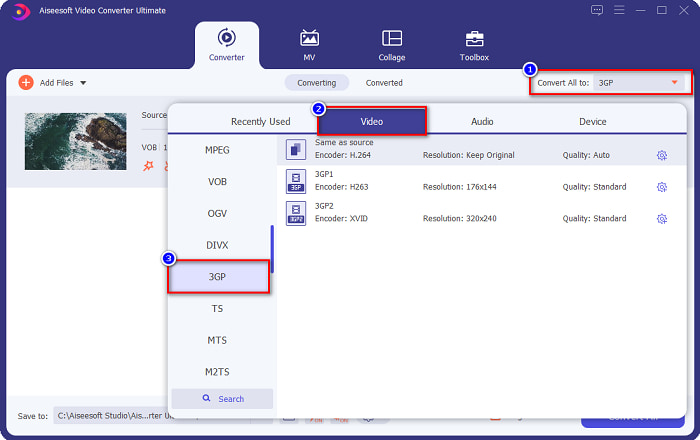Viewport: 700px width, 440px height.
Task: Show the Converted list
Action: [384, 83]
